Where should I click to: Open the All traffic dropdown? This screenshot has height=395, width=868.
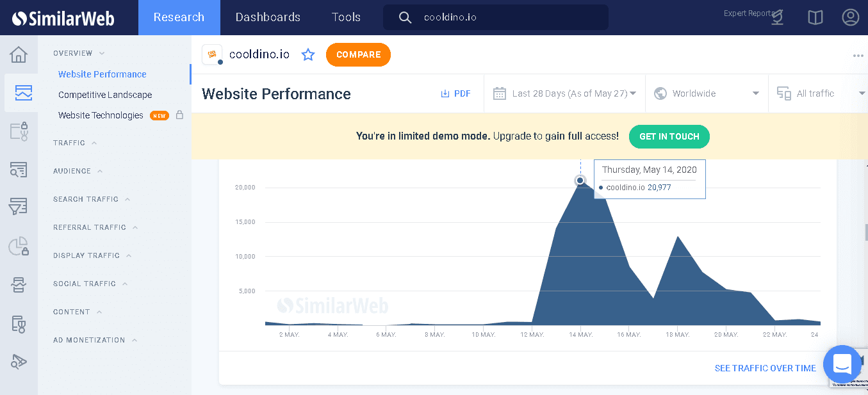click(820, 93)
